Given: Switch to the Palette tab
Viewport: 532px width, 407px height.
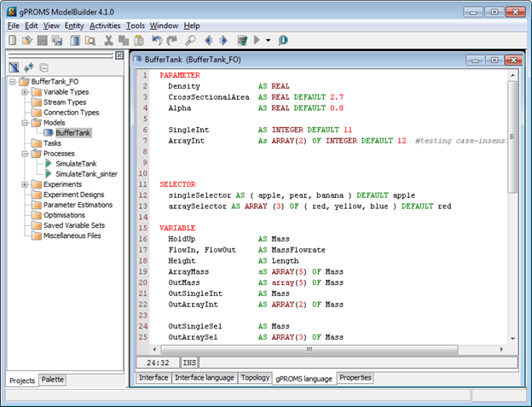Looking at the screenshot, I should click(52, 380).
